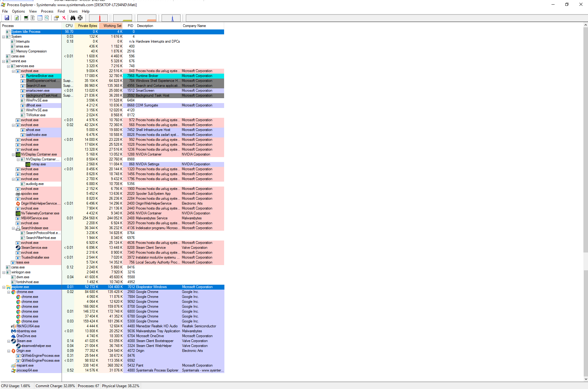The height and width of the screenshot is (389, 588).
Task: Collapse the System process tree node
Action: [x=4, y=37]
